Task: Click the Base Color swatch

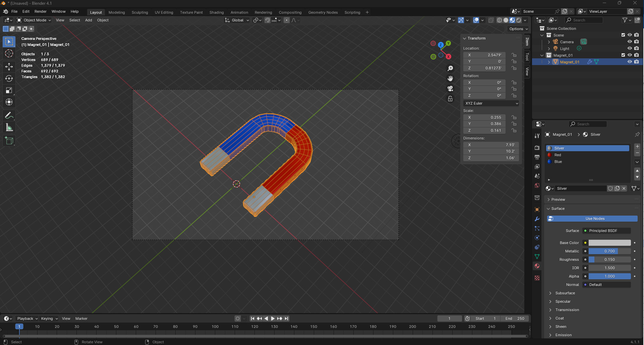Action: click(609, 243)
